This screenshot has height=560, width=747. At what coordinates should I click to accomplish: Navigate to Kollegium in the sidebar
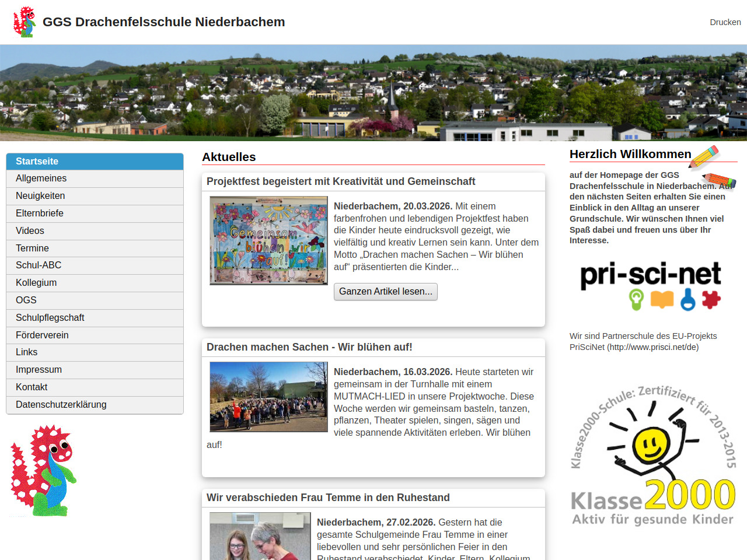36,283
